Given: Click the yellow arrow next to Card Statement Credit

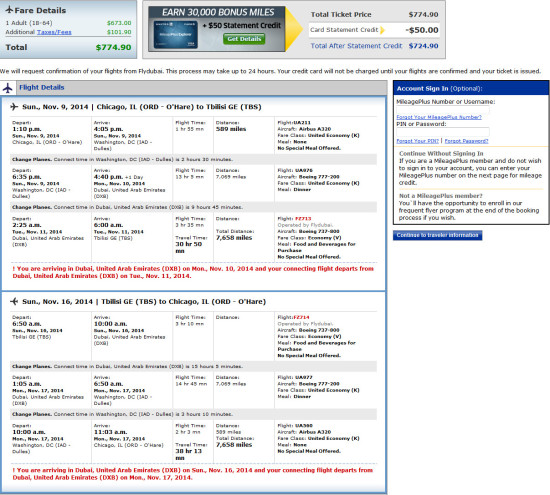Looking at the screenshot, I should coord(382,30).
